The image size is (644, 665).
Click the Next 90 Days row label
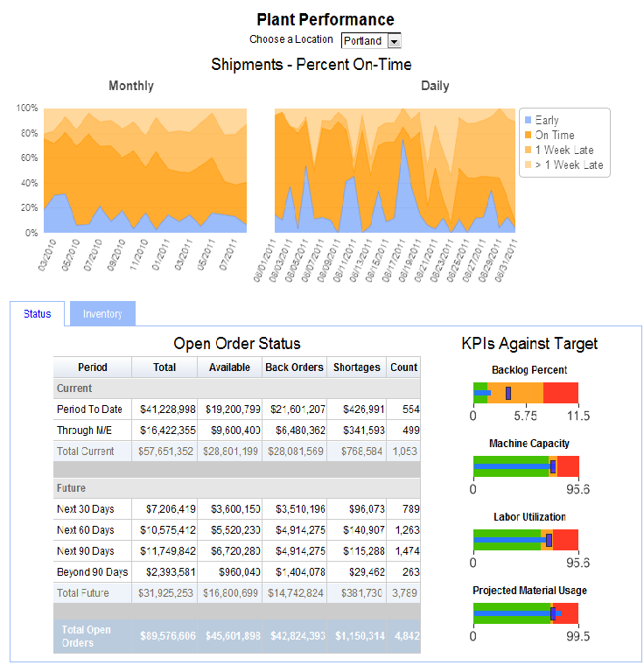pyautogui.click(x=85, y=551)
